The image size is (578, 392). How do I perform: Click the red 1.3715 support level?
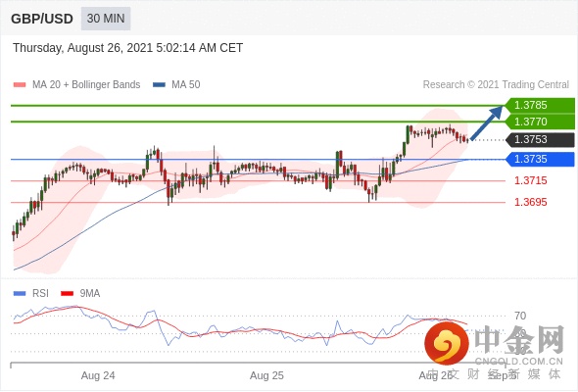[x=530, y=180]
